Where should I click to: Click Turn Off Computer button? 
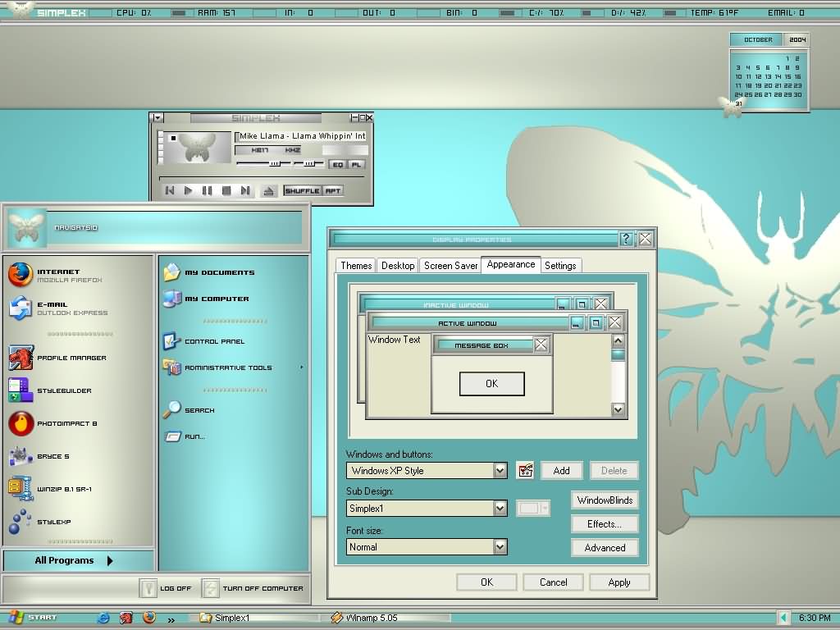pyautogui.click(x=253, y=588)
